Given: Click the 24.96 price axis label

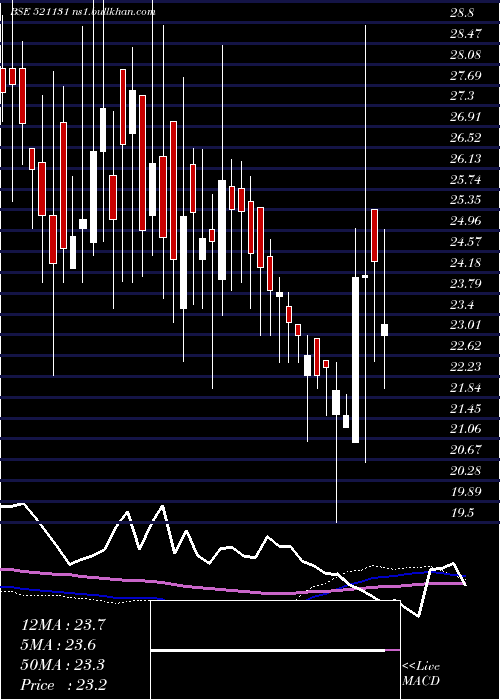Looking at the screenshot, I should tap(465, 221).
